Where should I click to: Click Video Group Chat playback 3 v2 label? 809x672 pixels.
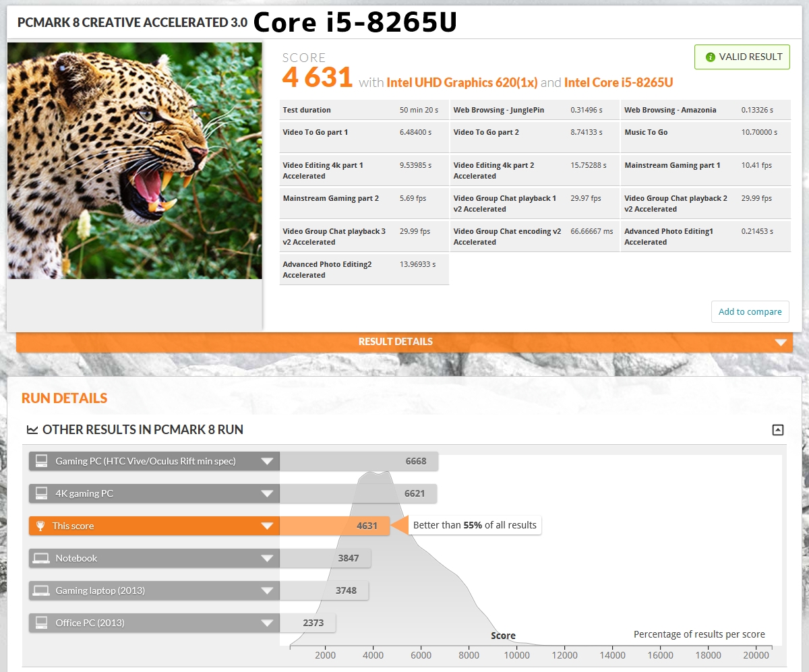[x=334, y=237]
